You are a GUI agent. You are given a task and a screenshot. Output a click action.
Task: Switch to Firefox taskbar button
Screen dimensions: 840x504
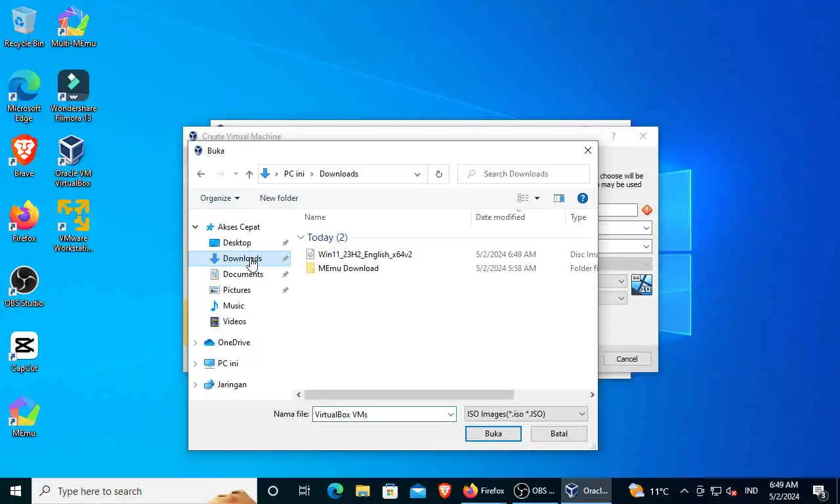click(484, 491)
